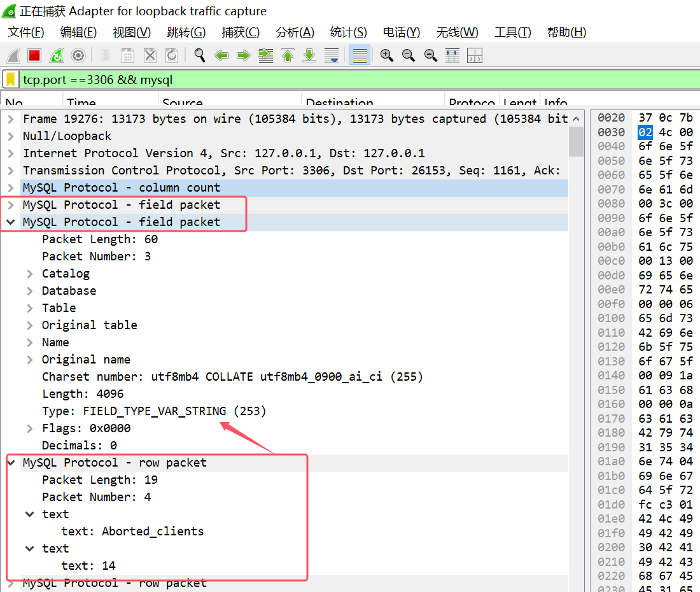Collapse text node above Aborted_clients

click(30, 514)
